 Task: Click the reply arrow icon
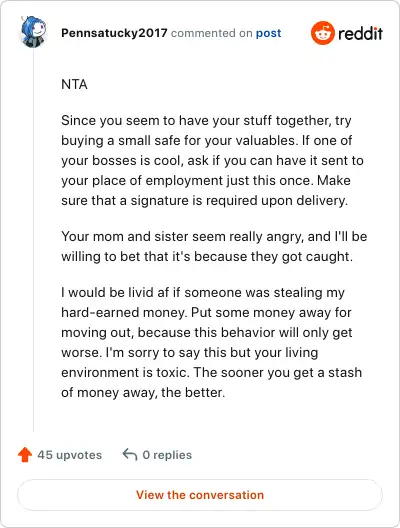click(130, 454)
